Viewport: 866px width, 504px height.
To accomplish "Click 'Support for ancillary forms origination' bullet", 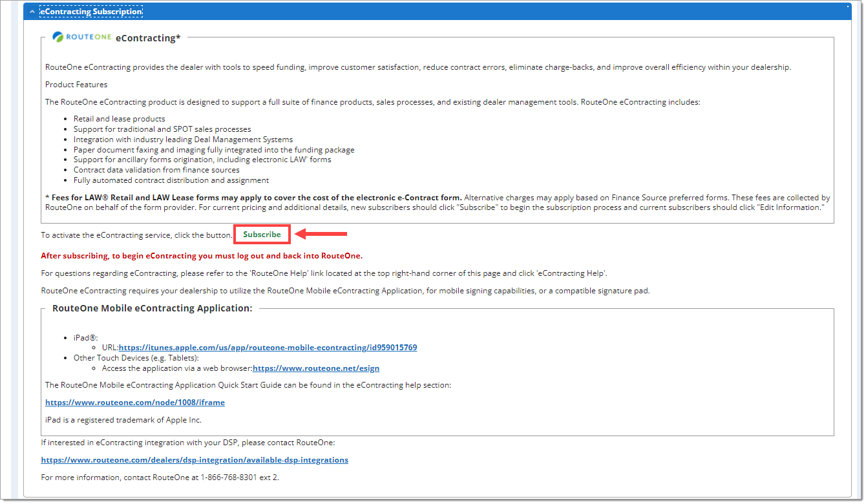I will point(202,160).
